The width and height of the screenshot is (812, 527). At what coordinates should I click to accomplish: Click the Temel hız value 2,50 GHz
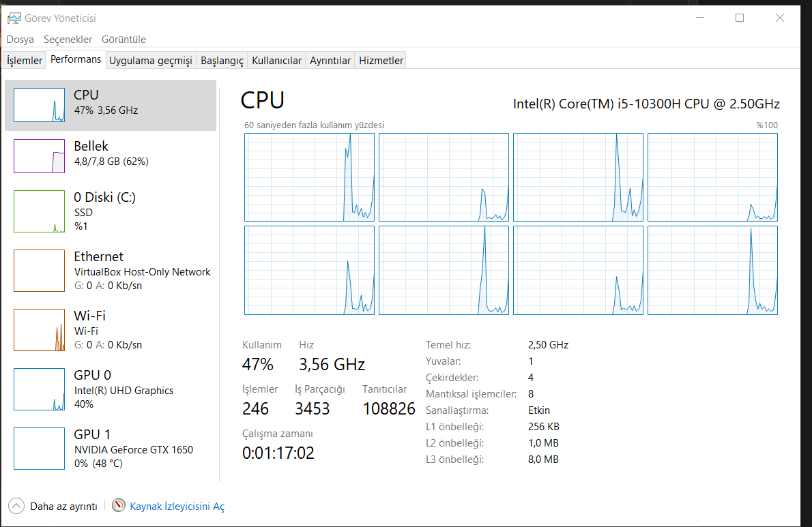coord(549,345)
